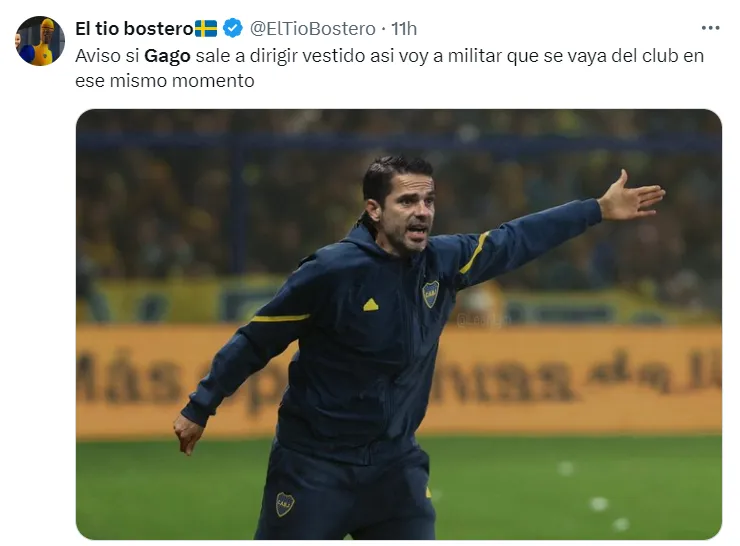Click the Boca Juniors crest on the jacket
Viewport: 740px width, 546px height.
[x=430, y=294]
